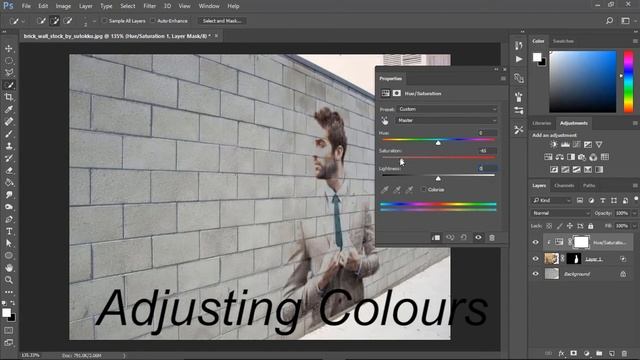
Task: Select the Eyedropper tool in toolbox
Action: click(x=9, y=109)
